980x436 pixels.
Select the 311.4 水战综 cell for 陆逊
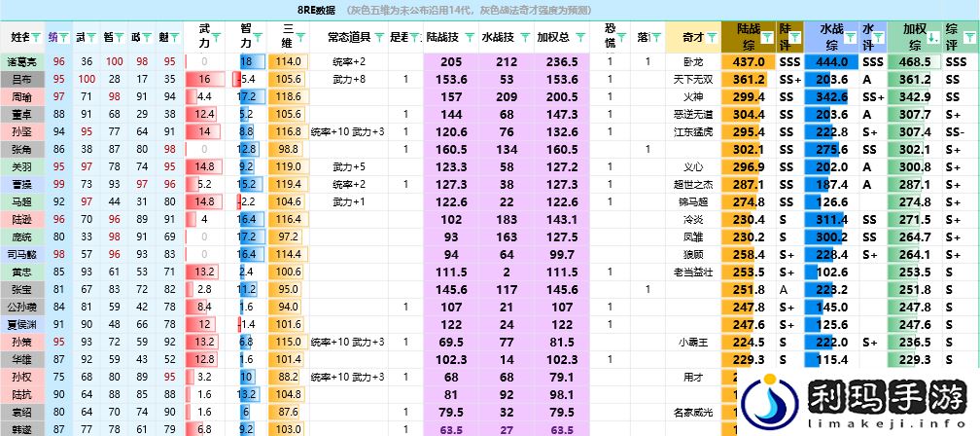tap(832, 220)
